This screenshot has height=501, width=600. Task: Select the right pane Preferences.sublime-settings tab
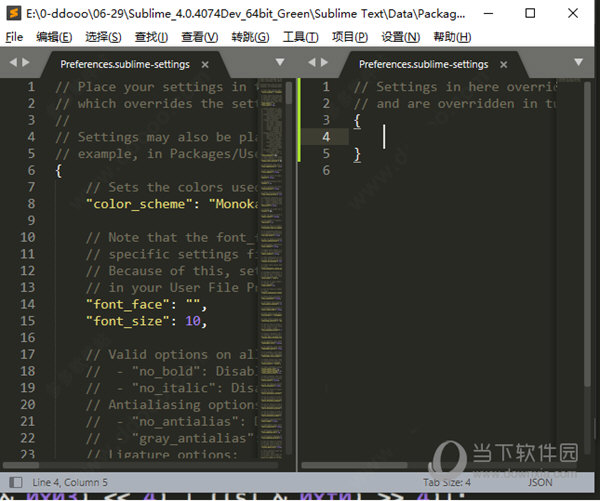423,64
